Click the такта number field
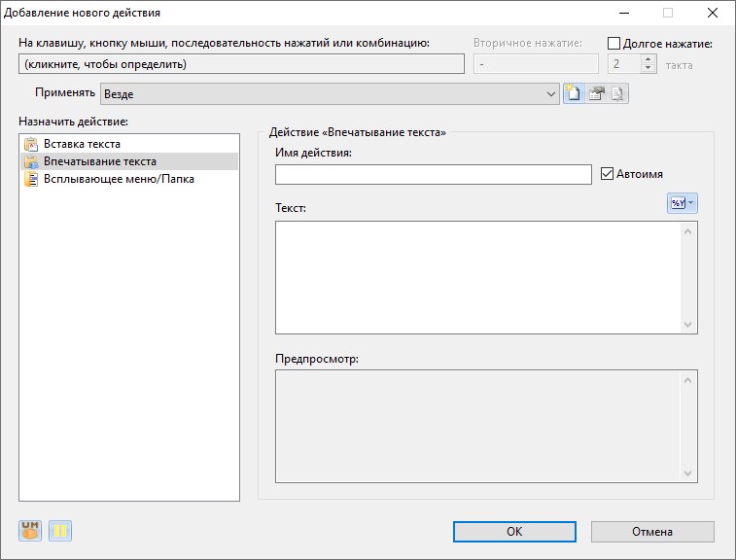Screen dimensions: 736x560 (x=624, y=64)
